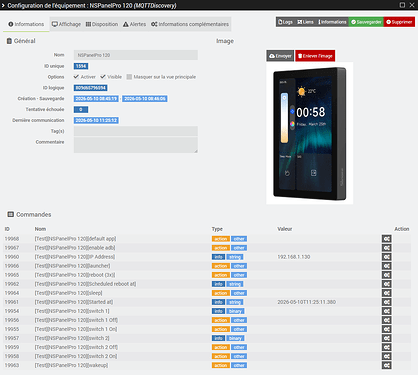This screenshot has height=375, width=418.
Task: Click the Started at value 2026-05-10T11:25:11.380
Action: [306, 302]
